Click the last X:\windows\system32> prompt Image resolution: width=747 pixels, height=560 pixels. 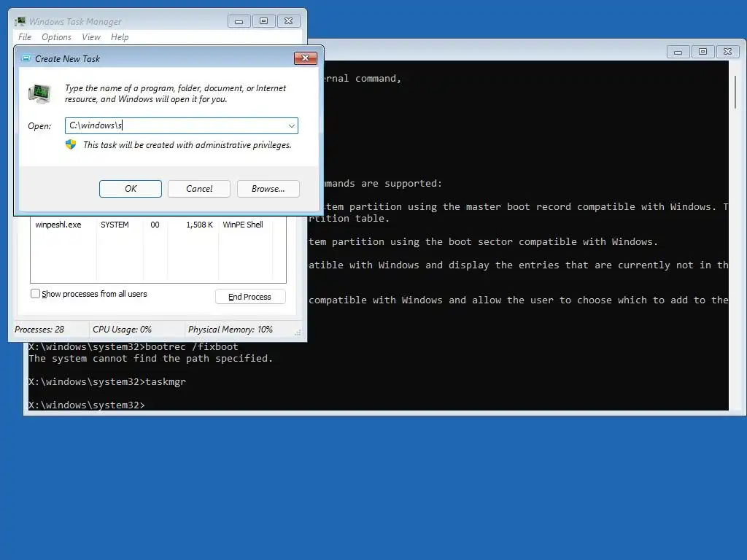[x=87, y=405]
